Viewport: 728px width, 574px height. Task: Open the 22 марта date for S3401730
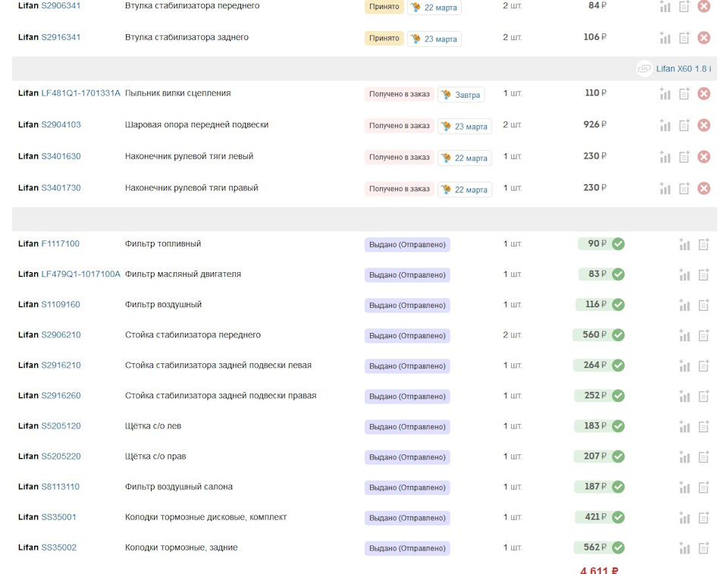click(x=465, y=190)
